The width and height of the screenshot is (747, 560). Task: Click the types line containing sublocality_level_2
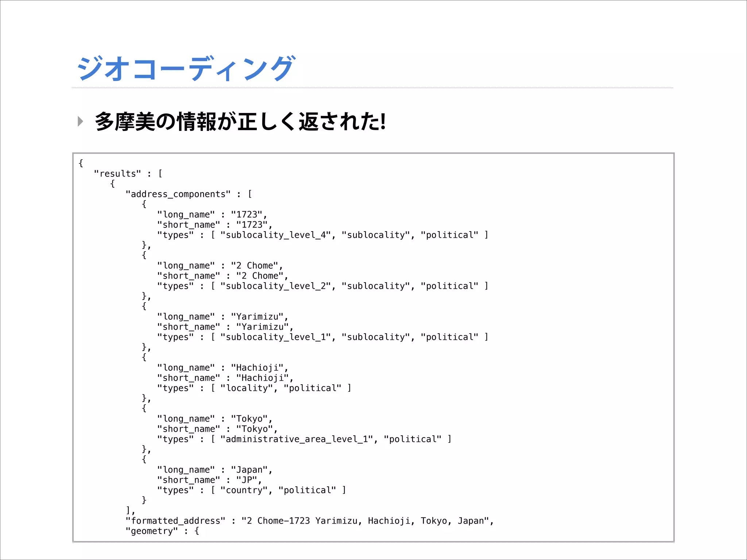click(x=323, y=286)
